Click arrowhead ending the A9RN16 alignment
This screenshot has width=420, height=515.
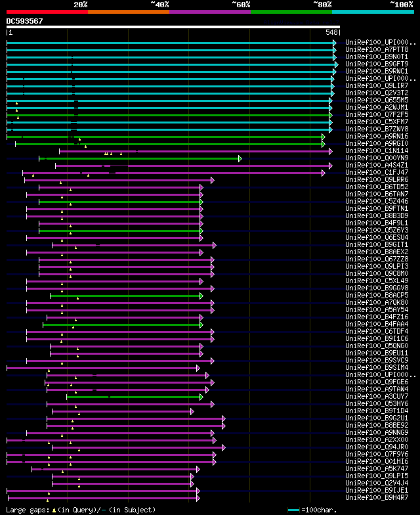(x=323, y=137)
